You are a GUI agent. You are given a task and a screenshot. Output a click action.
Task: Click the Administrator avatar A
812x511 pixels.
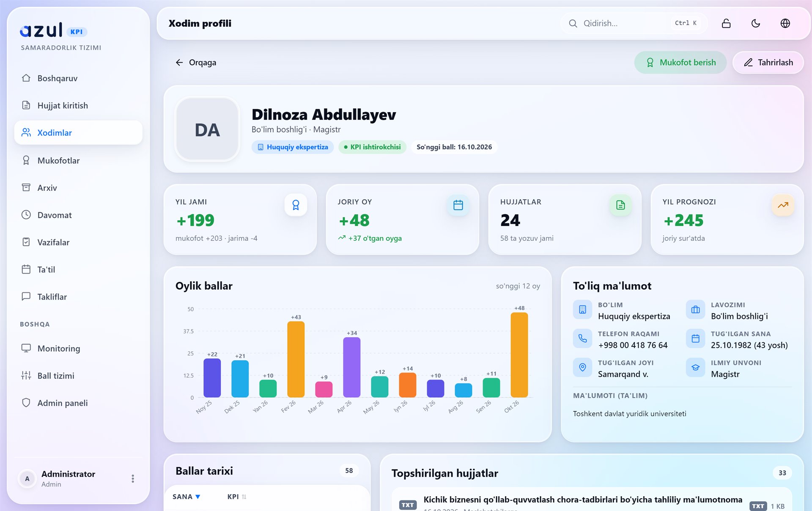27,478
